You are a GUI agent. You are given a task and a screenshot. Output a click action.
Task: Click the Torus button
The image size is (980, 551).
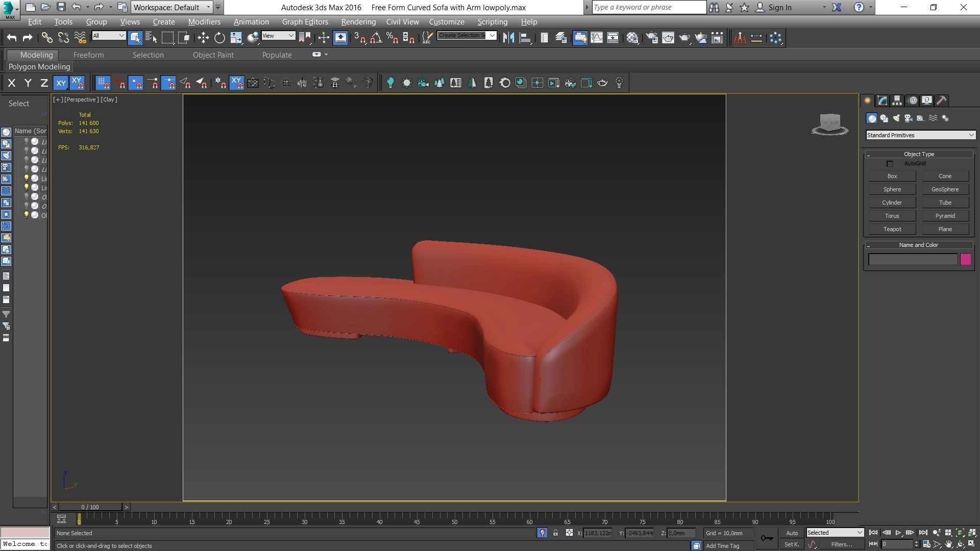[892, 216]
